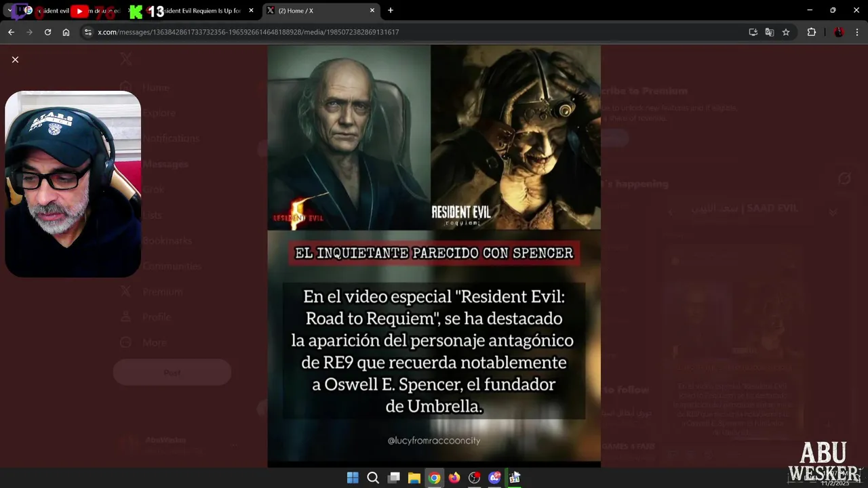Close the media viewer with the X icon
Viewport: 868px width, 488px height.
tap(15, 60)
